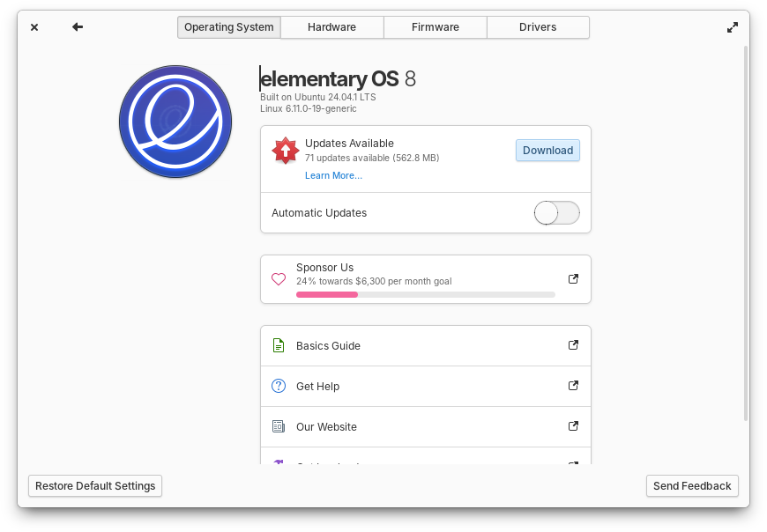Open the Firmware tab

coord(435,27)
